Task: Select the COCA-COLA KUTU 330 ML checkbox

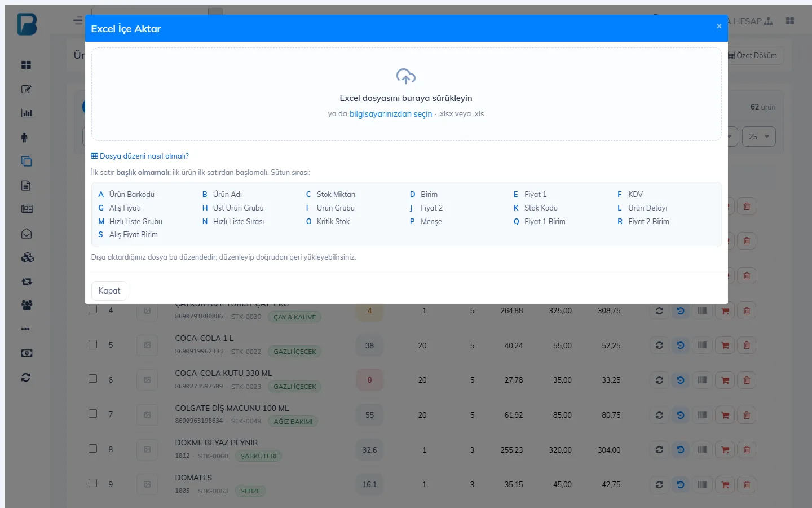Action: [93, 379]
